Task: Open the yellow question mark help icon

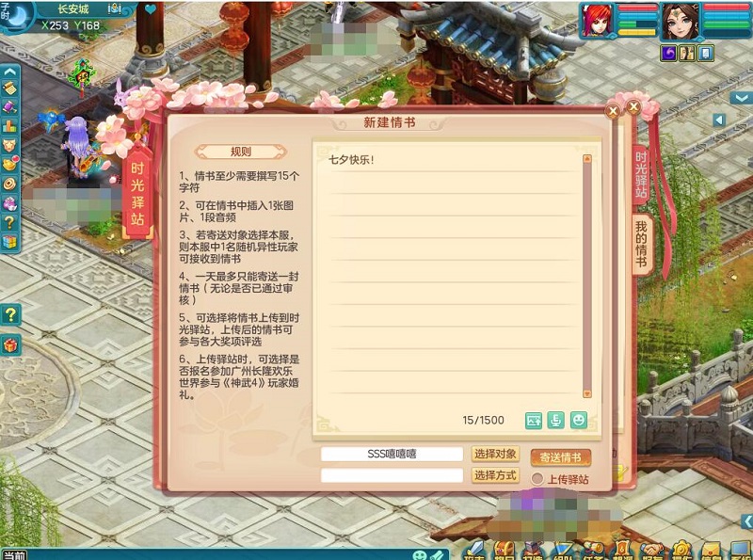Action: (10, 315)
